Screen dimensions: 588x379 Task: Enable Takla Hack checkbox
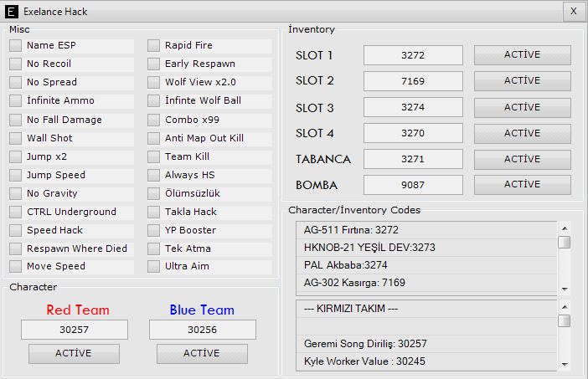153,212
